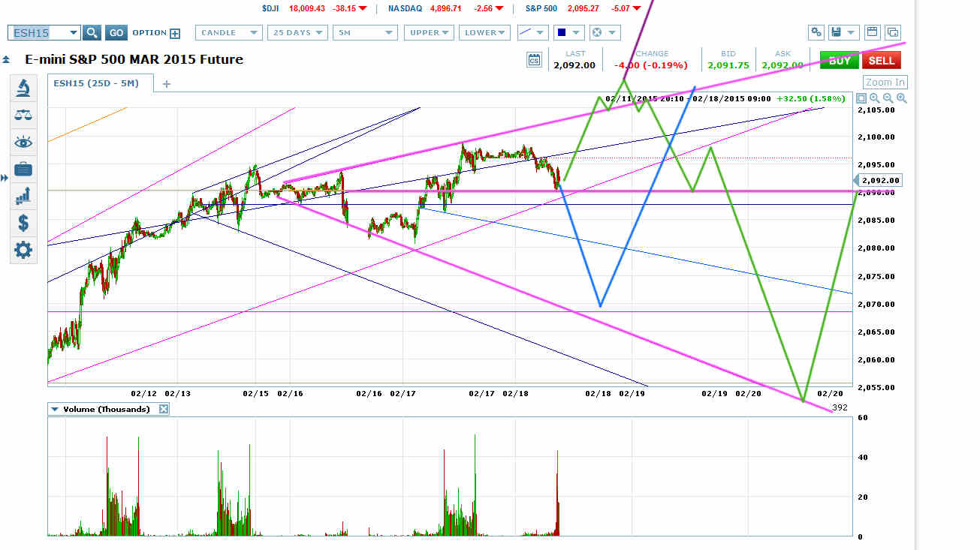Close the Volume (Thousands) panel
Image resolution: width=980 pixels, height=550 pixels.
point(164,409)
